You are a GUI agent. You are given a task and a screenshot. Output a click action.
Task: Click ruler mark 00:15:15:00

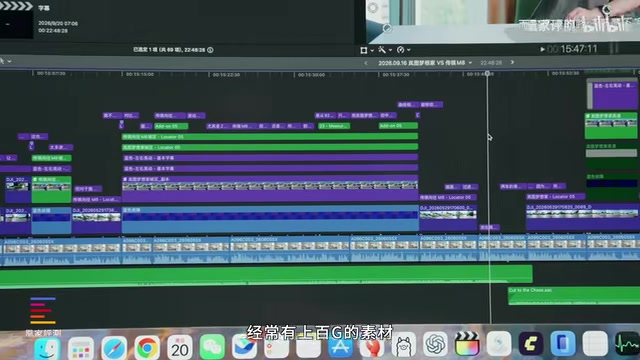140,74
